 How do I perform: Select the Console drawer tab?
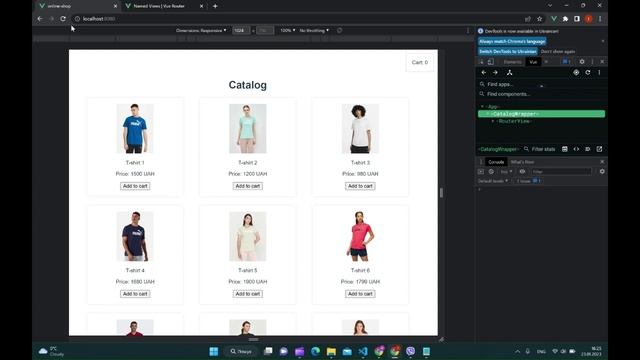click(x=496, y=162)
